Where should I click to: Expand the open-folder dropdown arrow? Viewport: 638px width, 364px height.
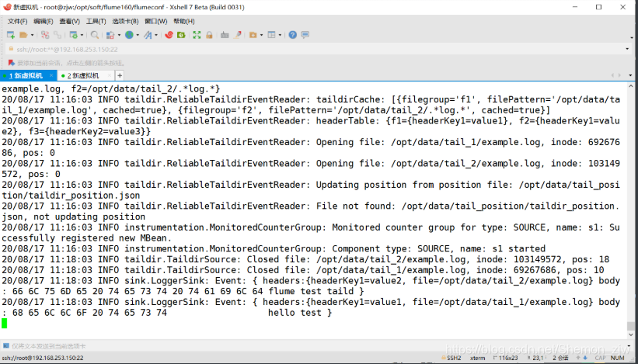(x=32, y=36)
